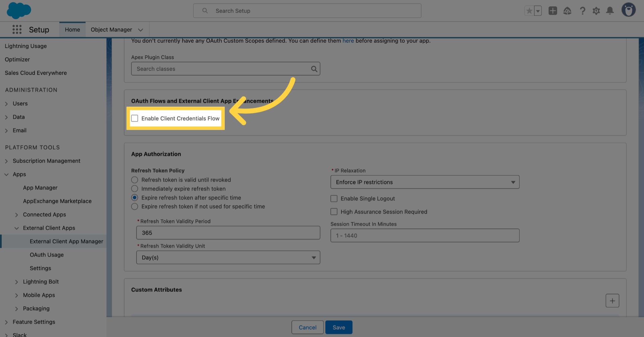Click the Search Setup input field

pyautogui.click(x=307, y=10)
